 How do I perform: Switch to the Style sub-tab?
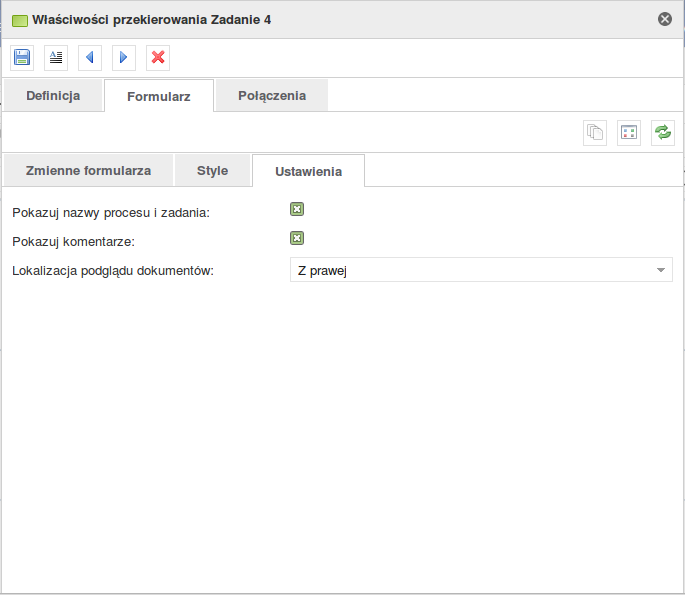point(212,171)
